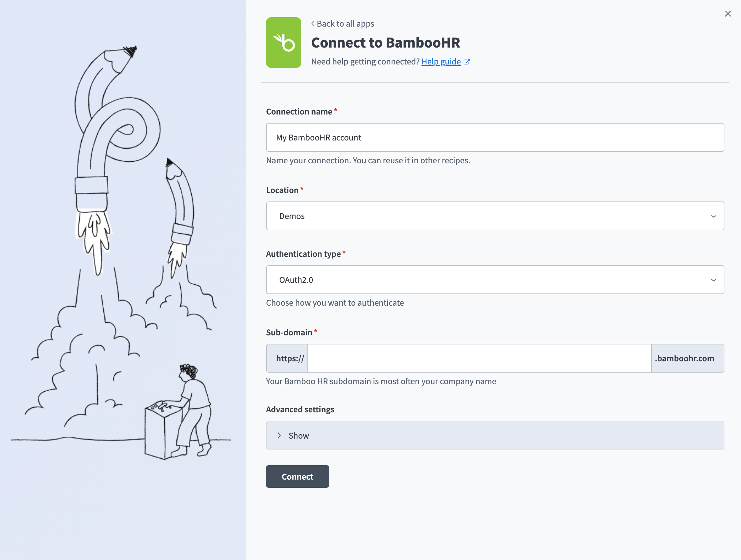
Task: Click the Bamboo HR subdomain hint text
Action: tap(381, 381)
